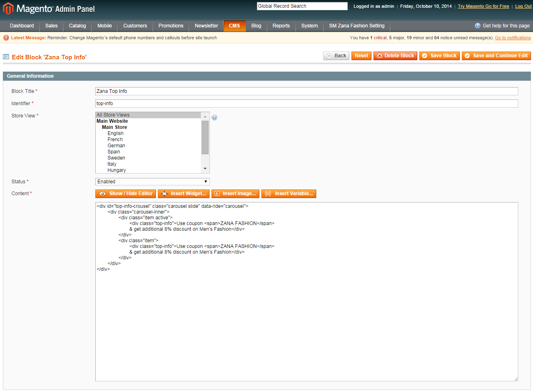This screenshot has width=533, height=392.
Task: Open the Catalog menu
Action: coord(77,26)
